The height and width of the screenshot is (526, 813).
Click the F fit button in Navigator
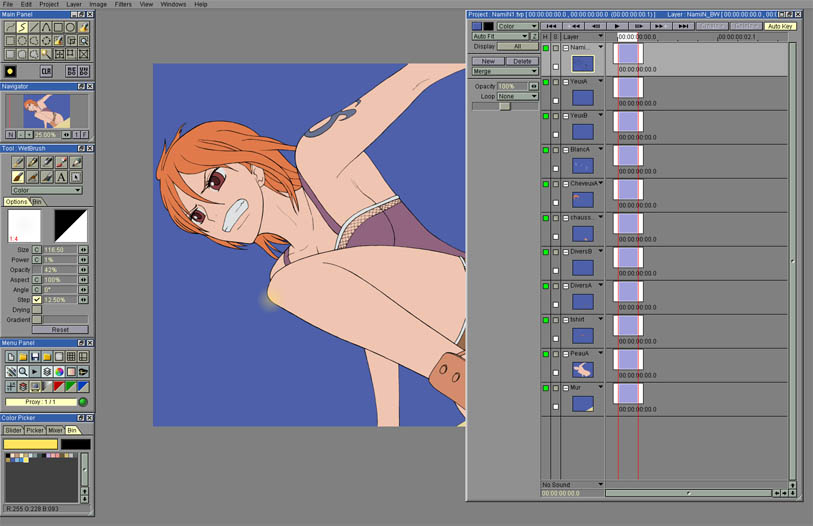tap(85, 134)
